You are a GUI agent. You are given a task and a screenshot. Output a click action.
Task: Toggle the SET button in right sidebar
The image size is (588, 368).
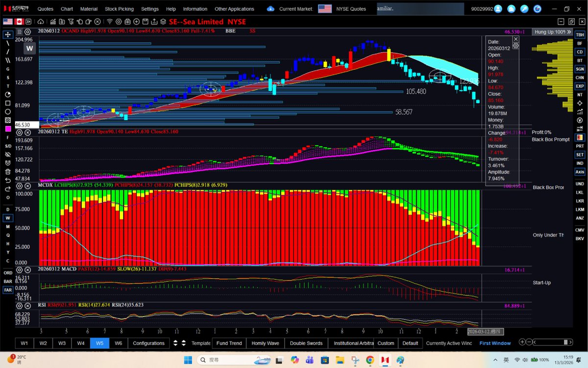click(x=580, y=155)
